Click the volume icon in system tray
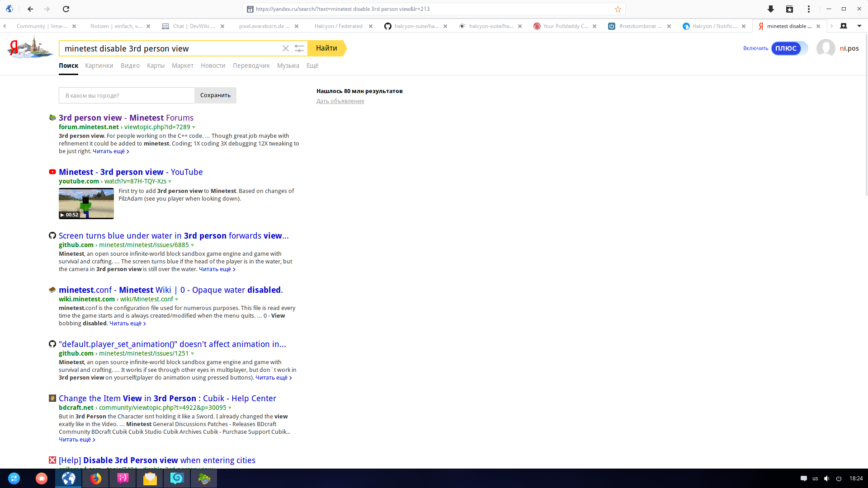 [826, 479]
